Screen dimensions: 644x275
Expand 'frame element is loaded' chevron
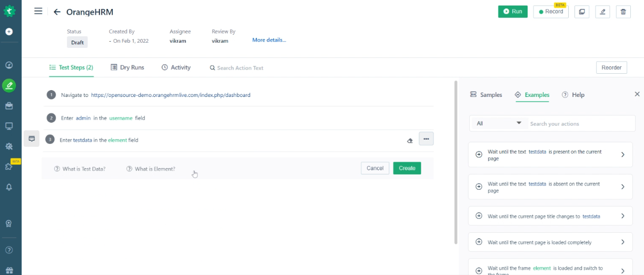point(623,271)
